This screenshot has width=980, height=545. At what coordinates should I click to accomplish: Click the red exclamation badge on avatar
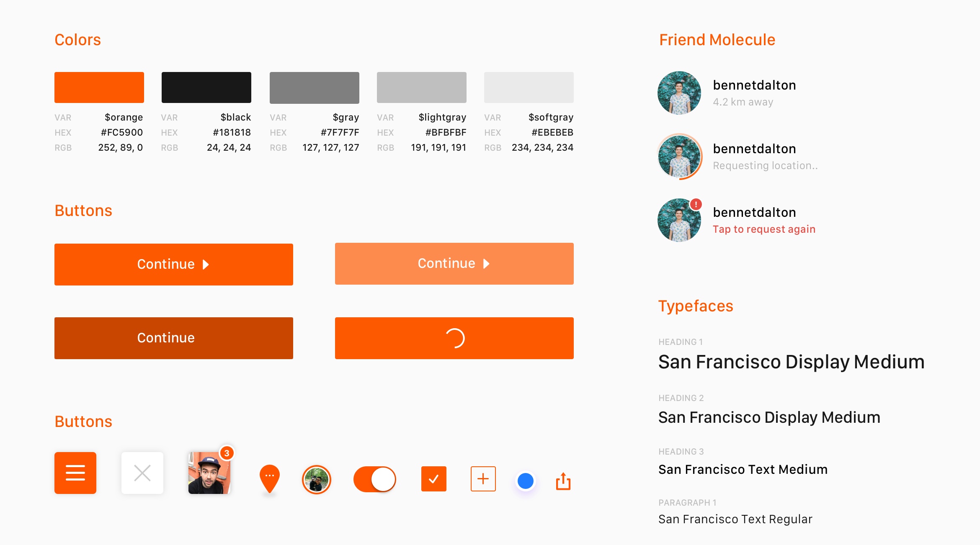pyautogui.click(x=696, y=204)
